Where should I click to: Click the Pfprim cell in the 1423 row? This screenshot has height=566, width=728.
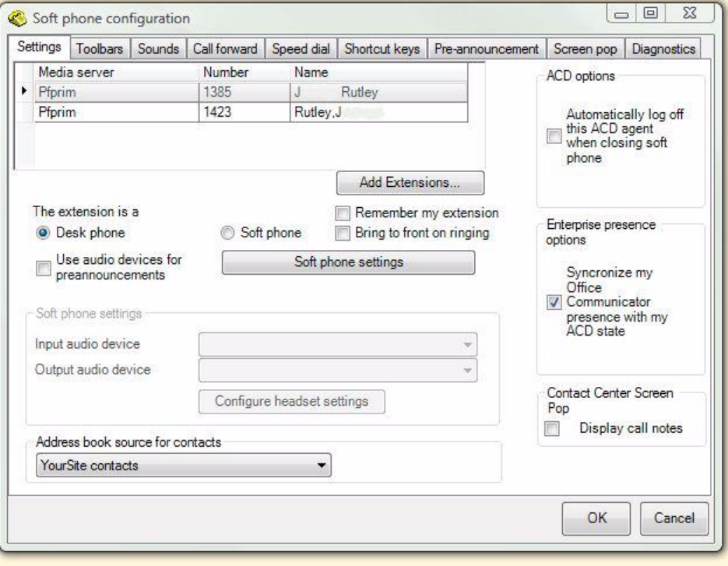pos(117,112)
